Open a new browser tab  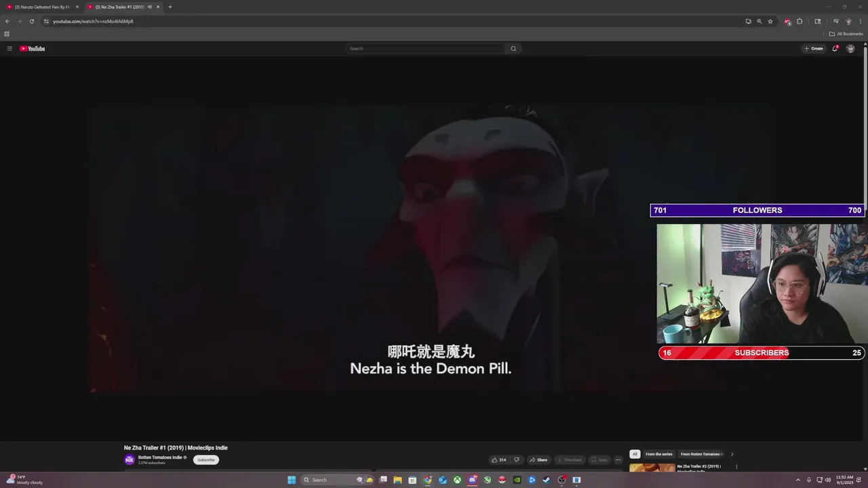[x=170, y=7]
